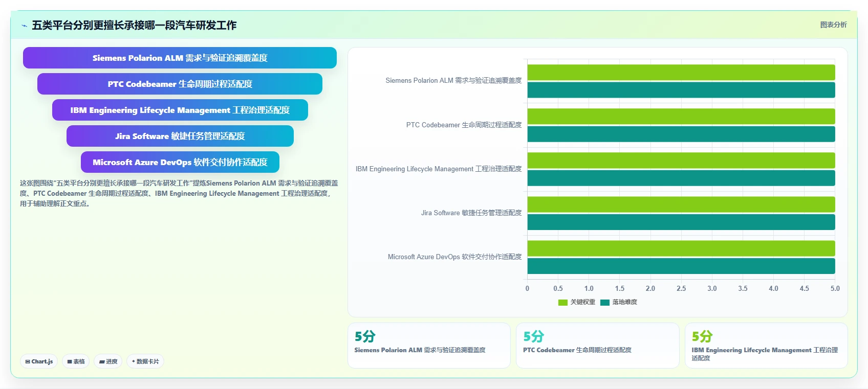This screenshot has height=389, width=868.
Task: Click the 图表分析 label in the header
Action: pyautogui.click(x=833, y=25)
